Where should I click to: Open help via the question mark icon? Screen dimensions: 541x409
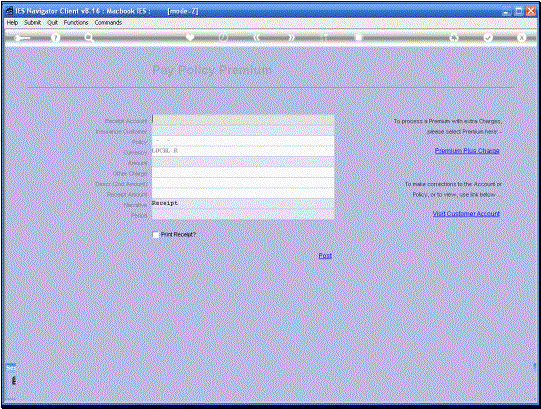pyautogui.click(x=55, y=38)
